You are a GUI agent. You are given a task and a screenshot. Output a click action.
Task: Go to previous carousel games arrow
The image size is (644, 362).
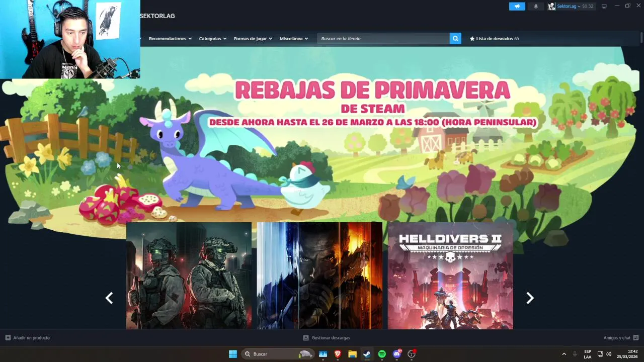(x=109, y=298)
